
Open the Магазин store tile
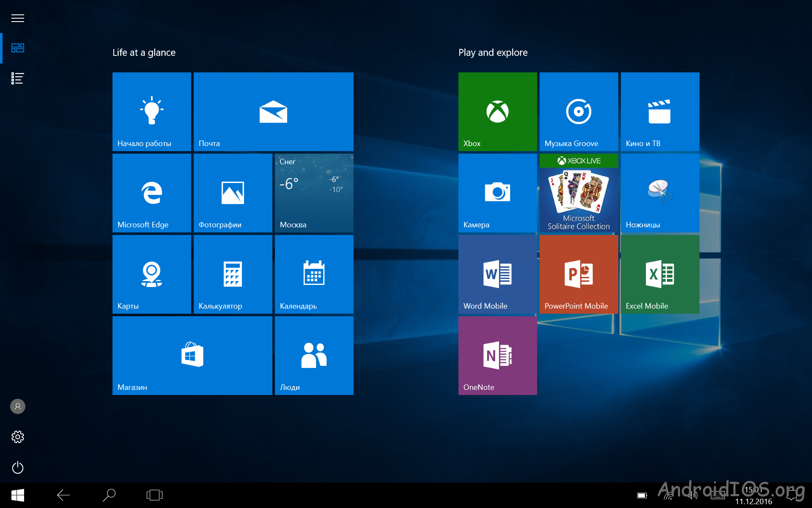pos(192,355)
